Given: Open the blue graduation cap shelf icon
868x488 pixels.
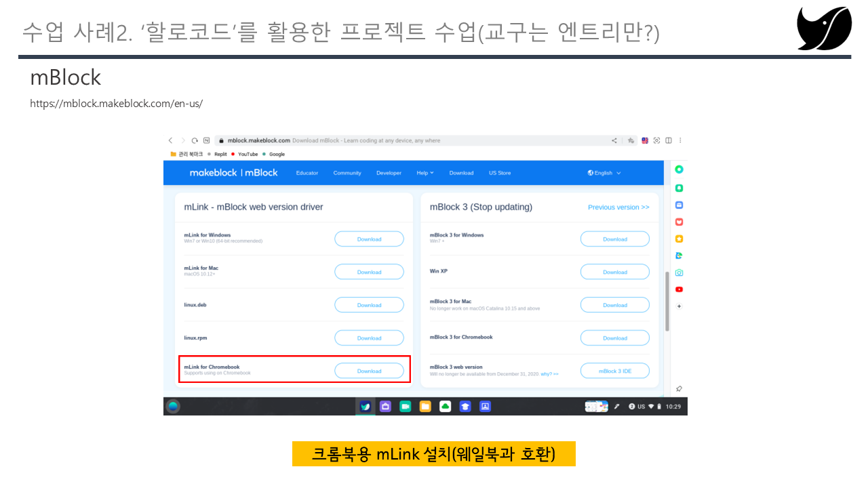Looking at the screenshot, I should 465,407.
